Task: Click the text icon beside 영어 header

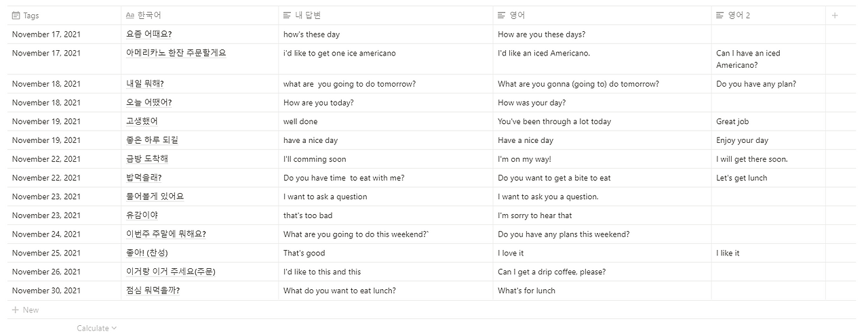Action: pos(502,16)
